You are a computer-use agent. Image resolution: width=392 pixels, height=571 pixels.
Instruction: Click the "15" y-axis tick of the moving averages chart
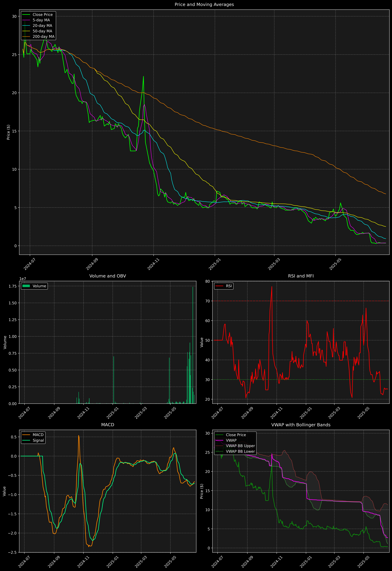point(14,131)
